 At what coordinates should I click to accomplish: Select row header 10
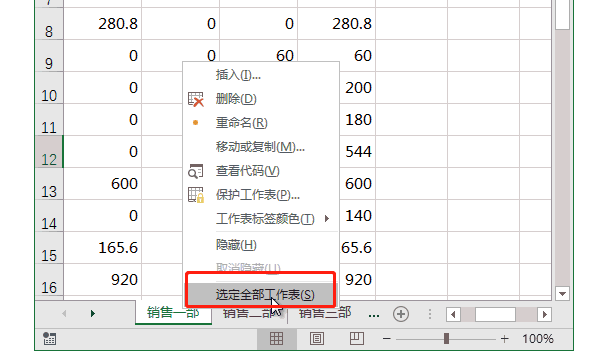(x=49, y=88)
